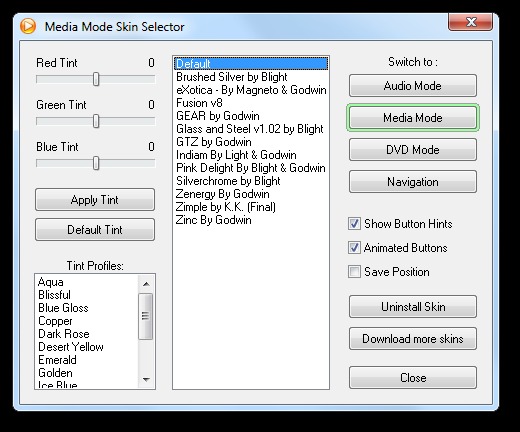Close the Skin Selector window with X
Image resolution: width=520 pixels, height=432 pixels.
[x=470, y=22]
